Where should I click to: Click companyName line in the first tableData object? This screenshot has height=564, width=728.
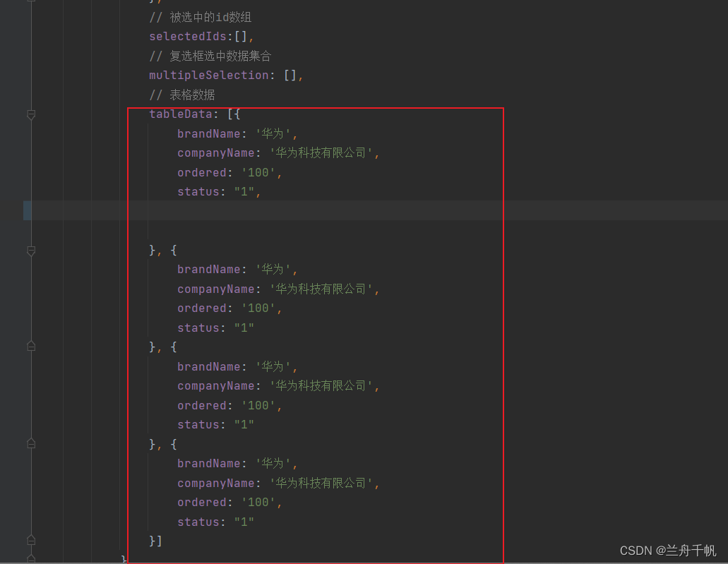click(278, 153)
